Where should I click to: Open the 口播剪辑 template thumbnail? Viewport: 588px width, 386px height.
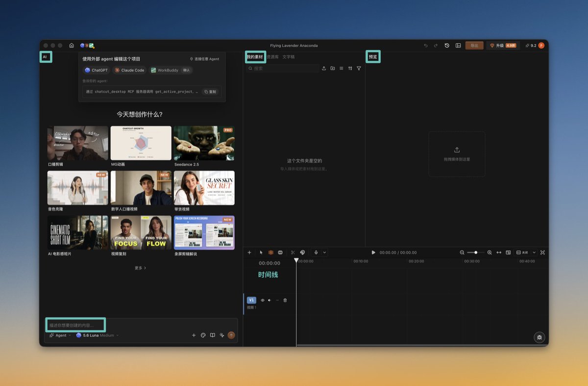coord(78,143)
